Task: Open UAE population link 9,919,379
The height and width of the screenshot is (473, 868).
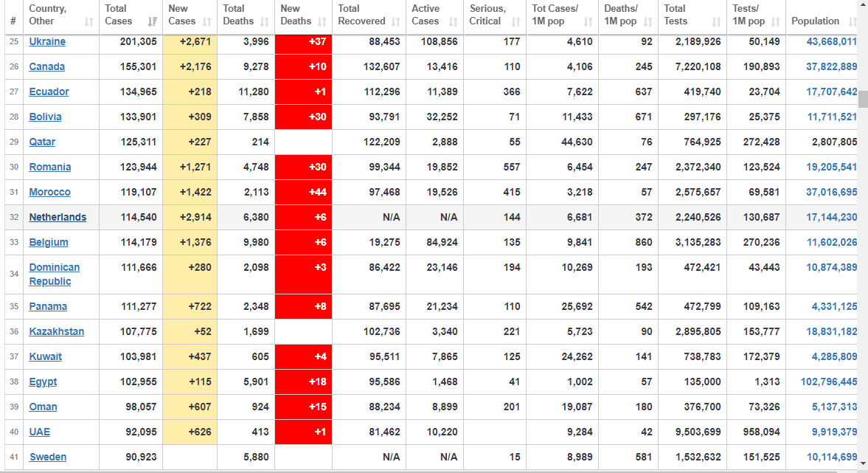Action: tap(834, 432)
